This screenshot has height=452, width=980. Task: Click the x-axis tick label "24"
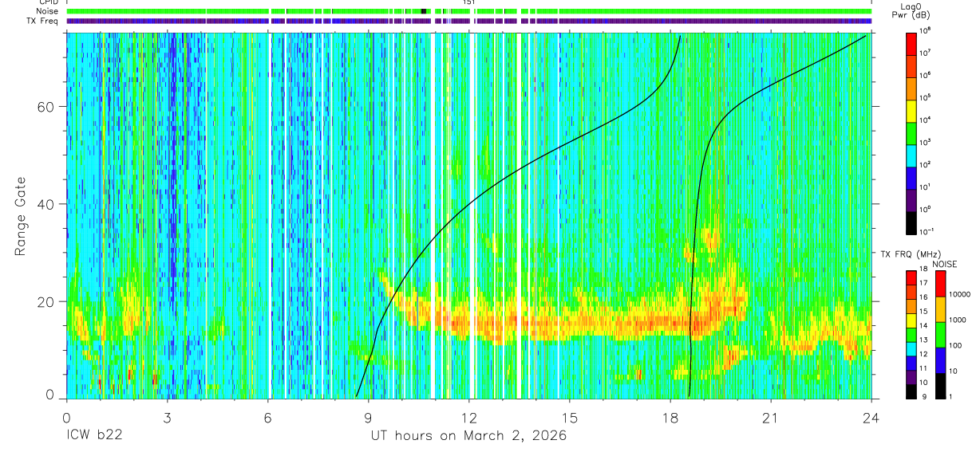(871, 417)
